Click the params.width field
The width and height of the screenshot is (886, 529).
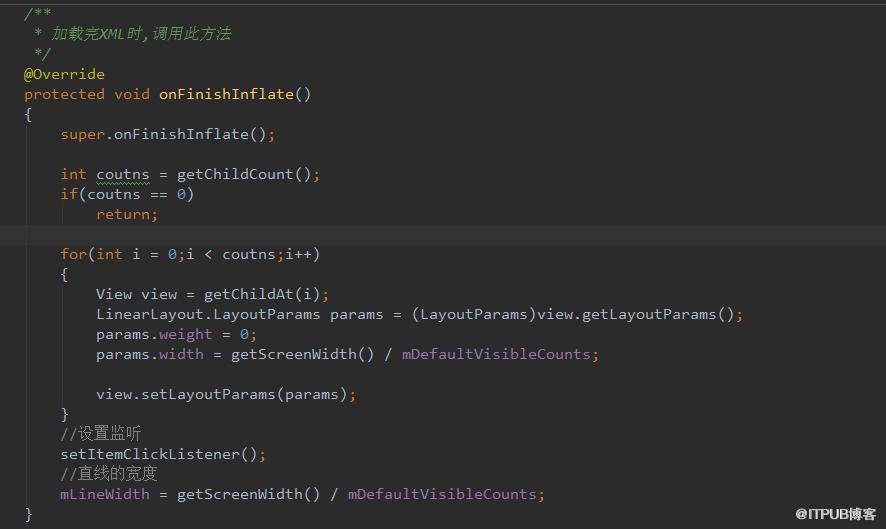point(150,354)
